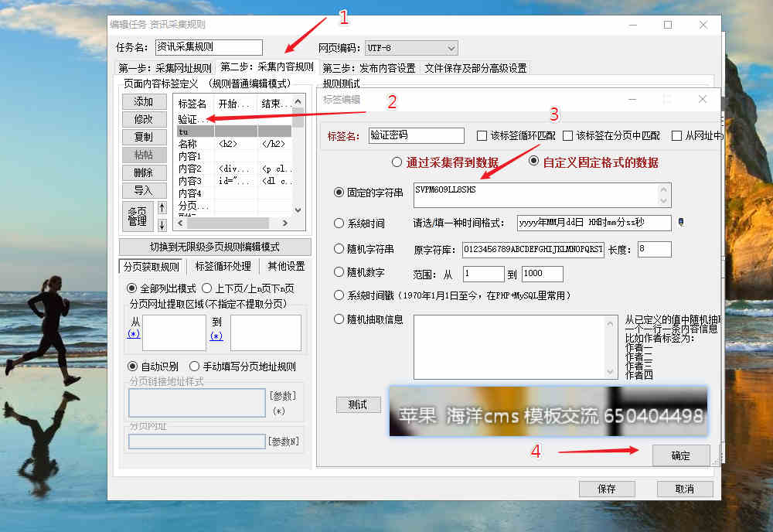Select the 通过采集得到数据 radio button
This screenshot has height=532, width=773.
click(x=397, y=162)
